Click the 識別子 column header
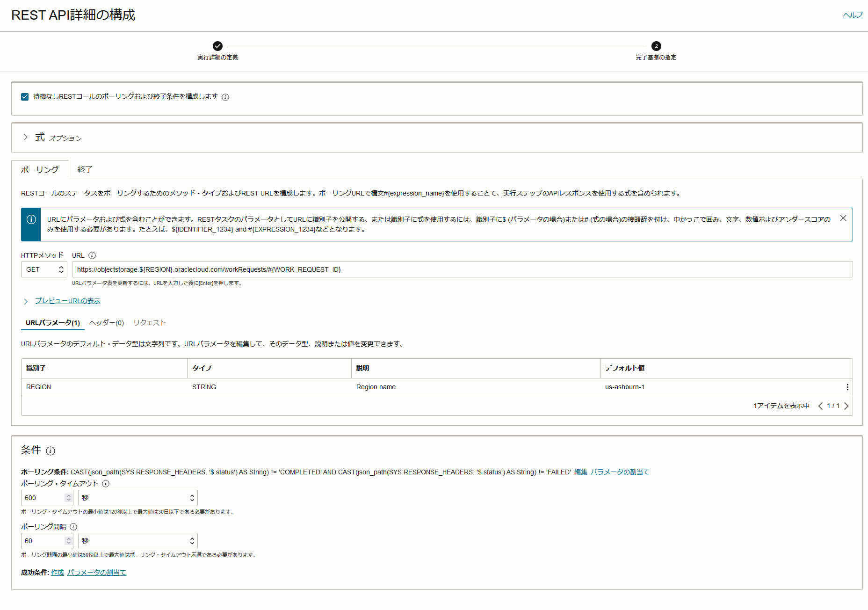This screenshot has height=610, width=868. click(x=104, y=368)
